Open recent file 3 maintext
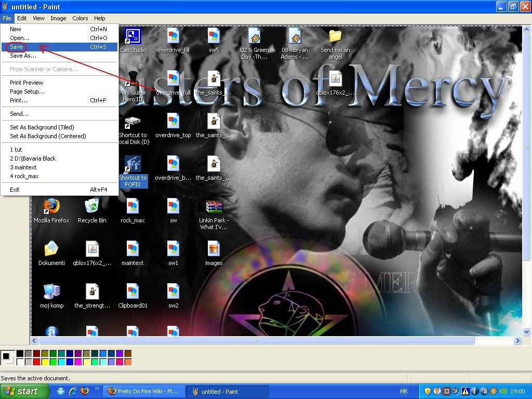The height and width of the screenshot is (399, 532). point(59,167)
